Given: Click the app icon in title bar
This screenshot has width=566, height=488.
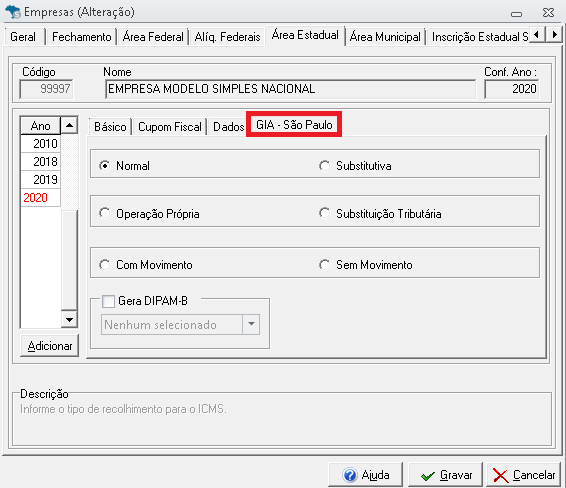Looking at the screenshot, I should coord(13,11).
